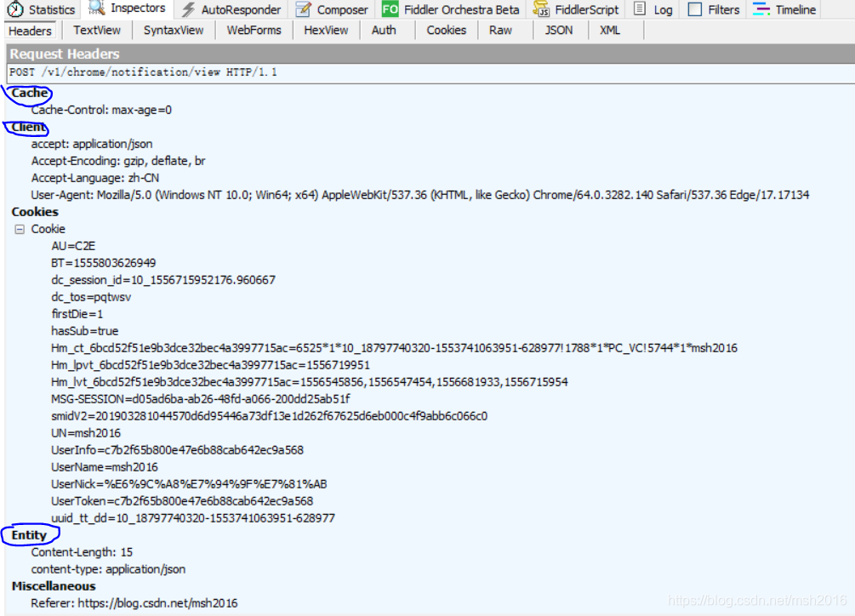The height and width of the screenshot is (616, 855).
Task: Select the Headers inspector tab
Action: pyautogui.click(x=30, y=31)
